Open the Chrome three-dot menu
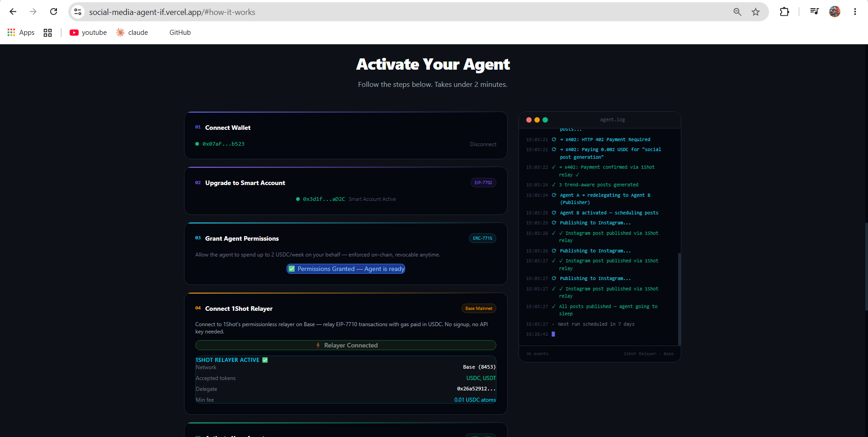 [x=855, y=12]
